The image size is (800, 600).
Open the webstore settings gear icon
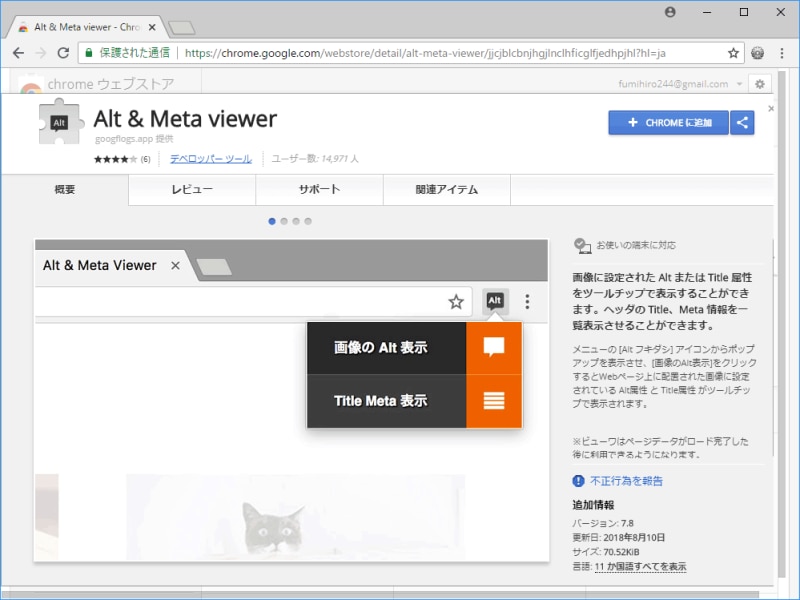coord(759,84)
